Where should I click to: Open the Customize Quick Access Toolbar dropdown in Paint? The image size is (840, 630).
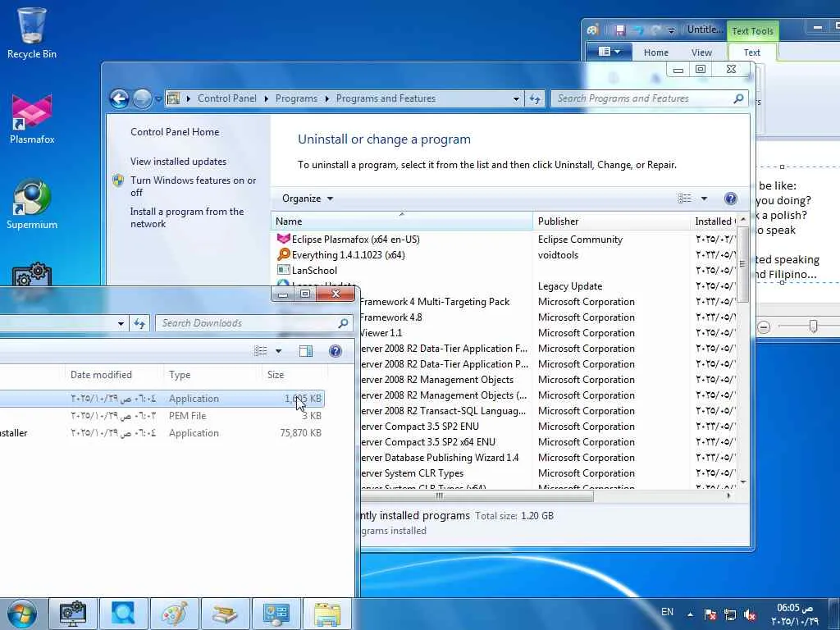click(x=671, y=30)
